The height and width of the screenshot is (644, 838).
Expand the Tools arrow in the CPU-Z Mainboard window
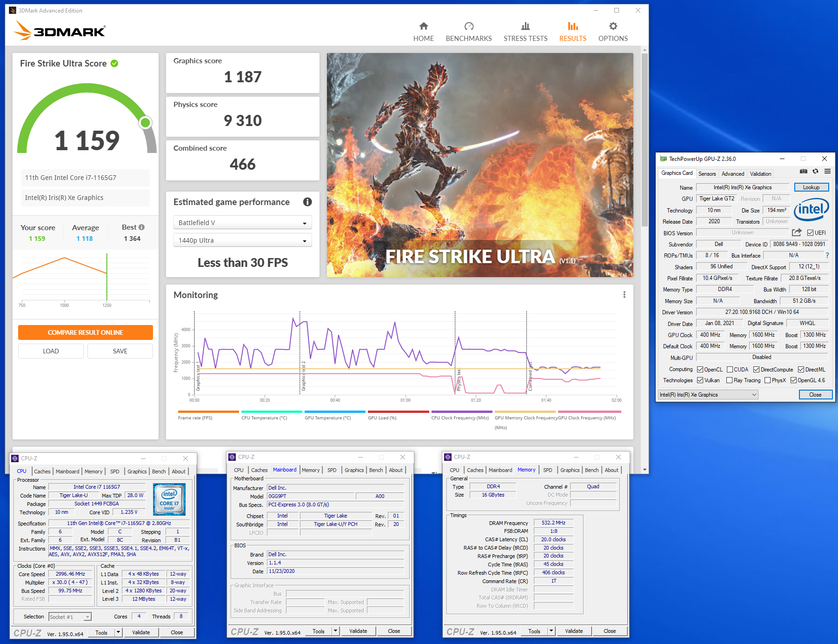coord(335,631)
